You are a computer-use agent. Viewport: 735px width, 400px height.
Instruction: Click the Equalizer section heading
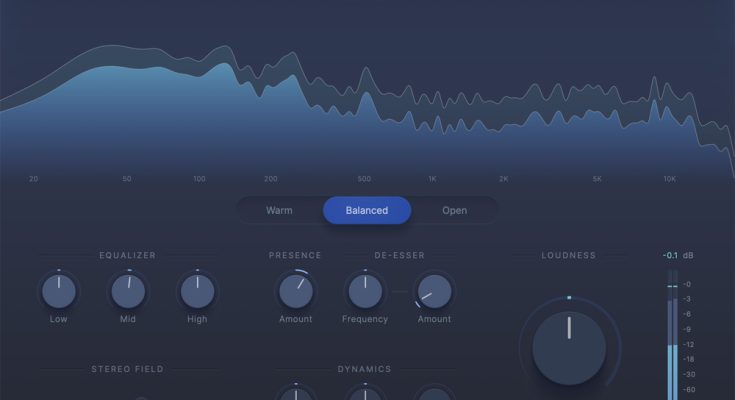[127, 256]
